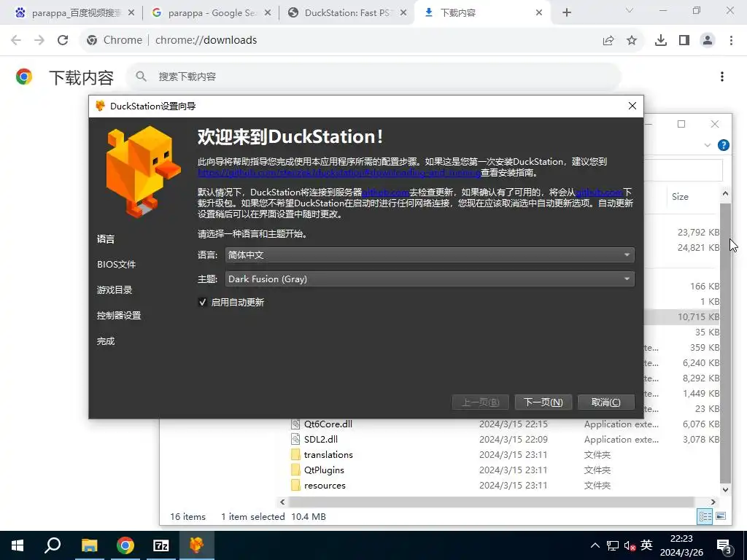
Task: Open a new Chrome tab
Action: click(566, 13)
